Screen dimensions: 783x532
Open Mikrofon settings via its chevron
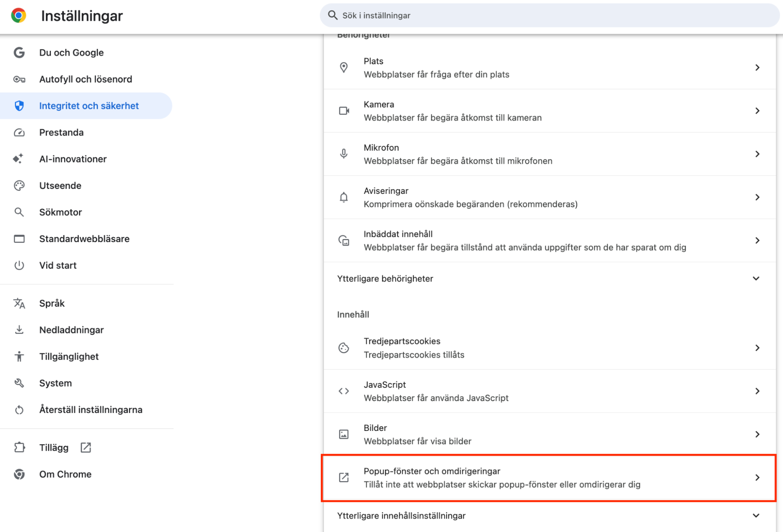[757, 154]
